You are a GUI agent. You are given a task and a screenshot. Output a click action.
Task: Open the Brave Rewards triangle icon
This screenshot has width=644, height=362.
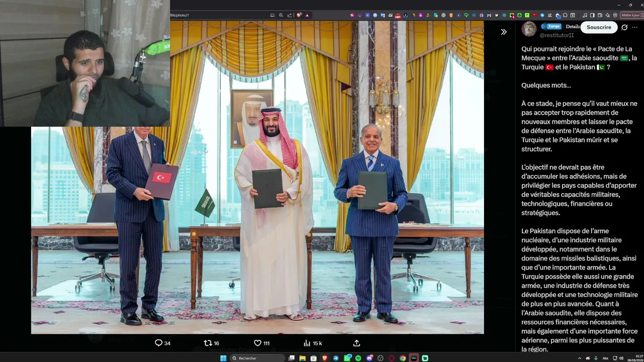point(307,15)
